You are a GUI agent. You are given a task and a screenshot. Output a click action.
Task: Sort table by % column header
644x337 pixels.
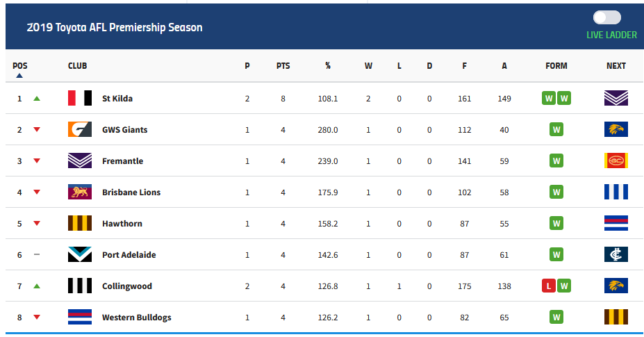(x=327, y=66)
